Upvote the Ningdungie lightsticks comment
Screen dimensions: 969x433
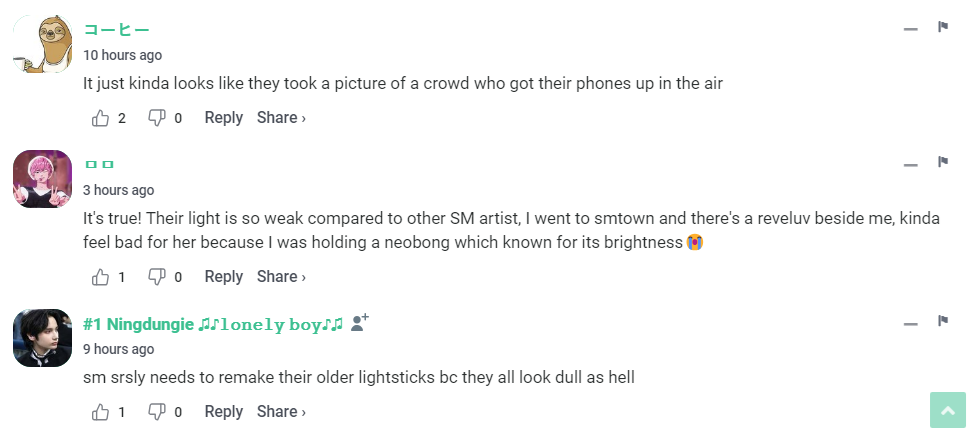point(101,412)
